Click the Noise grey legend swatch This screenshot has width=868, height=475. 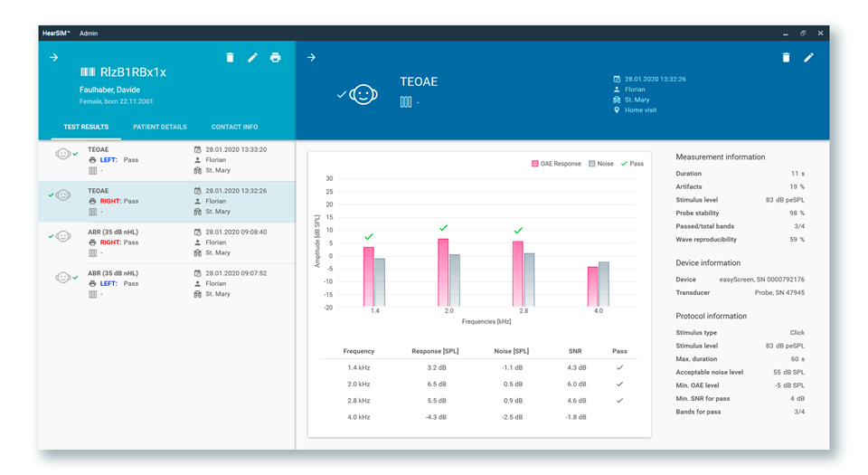point(591,164)
